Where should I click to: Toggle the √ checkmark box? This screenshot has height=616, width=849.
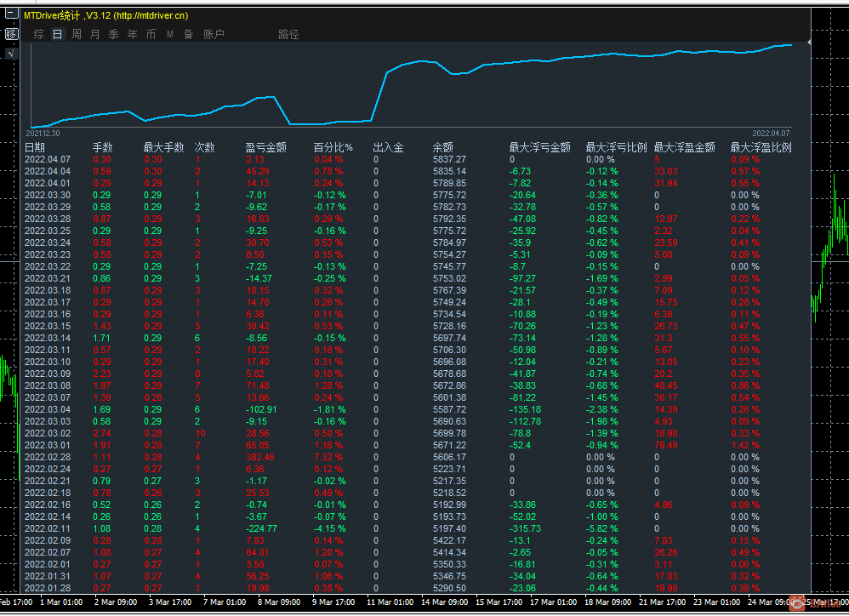11,53
